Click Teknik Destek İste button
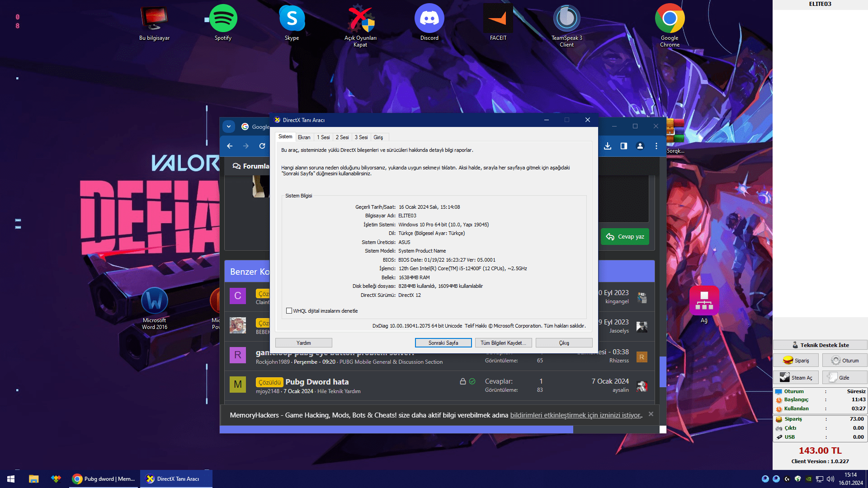 pos(820,345)
